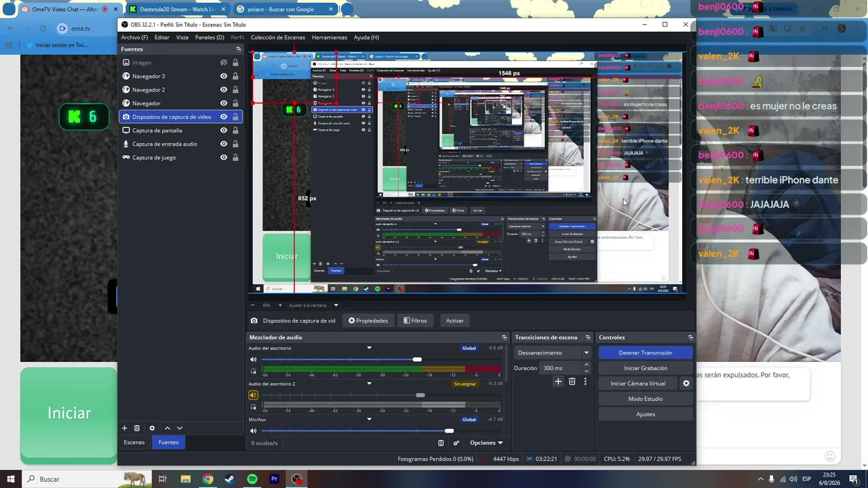Open virtual camera settings gear
Screen dimensions: 868x488
click(x=686, y=384)
